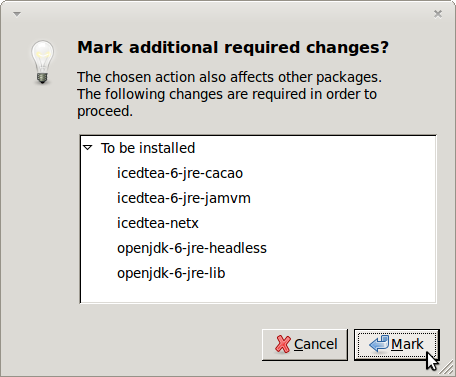Select the To be installed row label
The width and height of the screenshot is (456, 377).
pyautogui.click(x=148, y=148)
